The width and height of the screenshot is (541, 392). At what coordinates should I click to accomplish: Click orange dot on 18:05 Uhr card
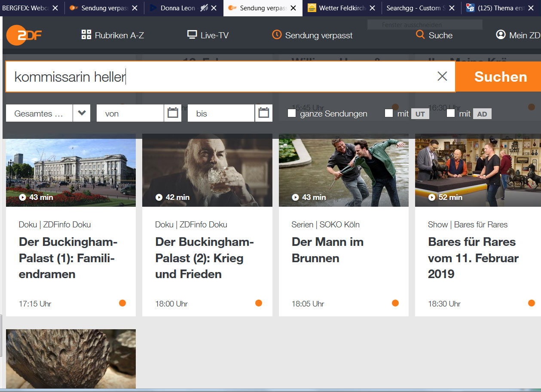(x=395, y=303)
